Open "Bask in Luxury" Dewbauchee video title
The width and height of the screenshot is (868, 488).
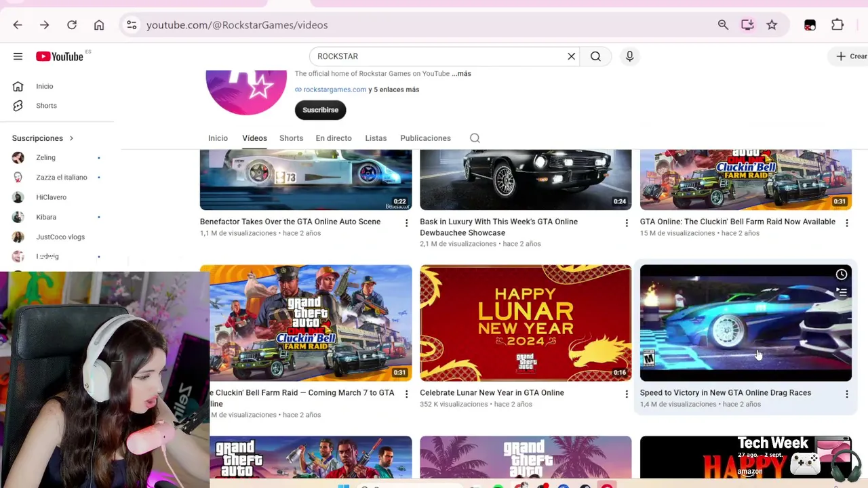click(498, 227)
